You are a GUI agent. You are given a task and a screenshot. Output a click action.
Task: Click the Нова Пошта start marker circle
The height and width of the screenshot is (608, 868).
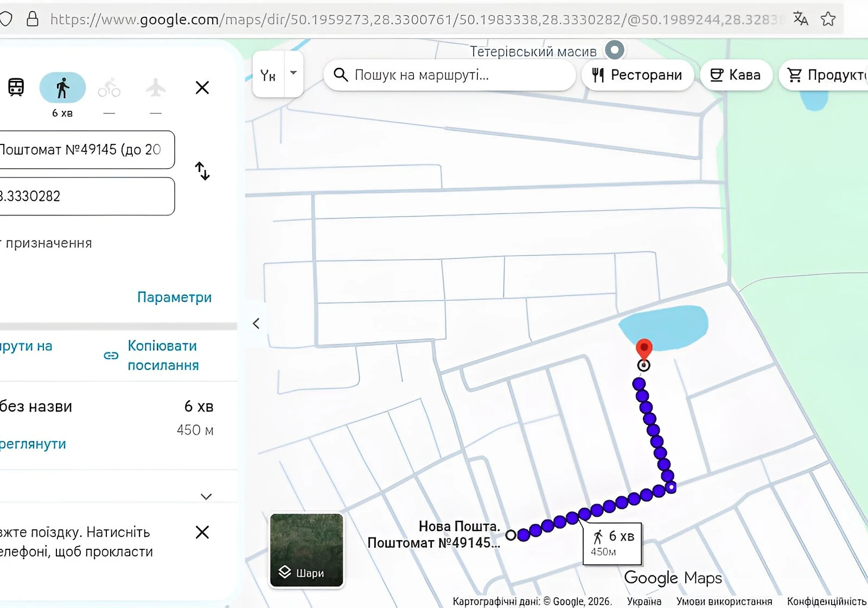click(511, 535)
